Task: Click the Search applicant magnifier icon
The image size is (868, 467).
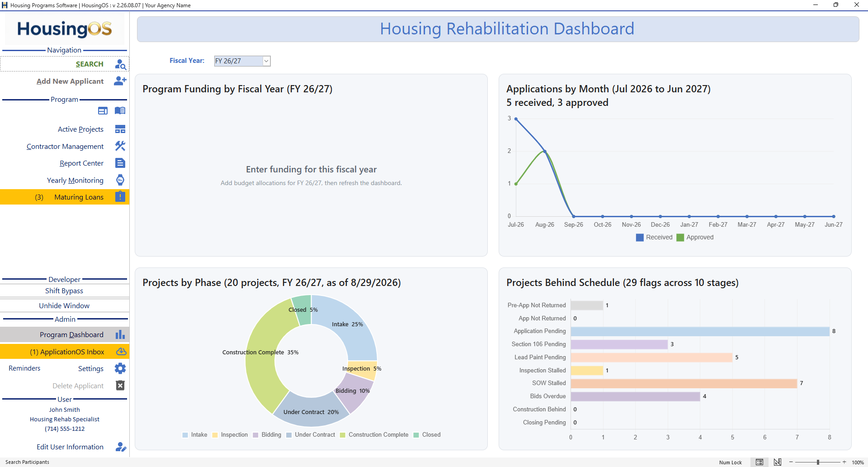Action: coord(120,64)
